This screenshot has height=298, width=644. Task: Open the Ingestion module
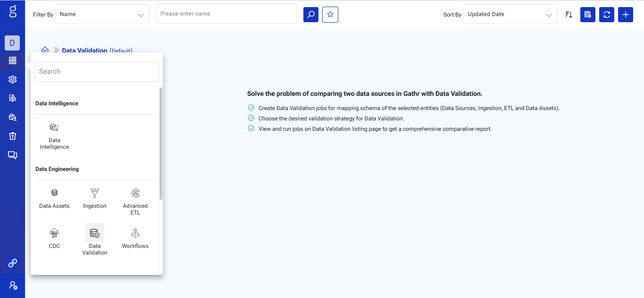(x=95, y=199)
